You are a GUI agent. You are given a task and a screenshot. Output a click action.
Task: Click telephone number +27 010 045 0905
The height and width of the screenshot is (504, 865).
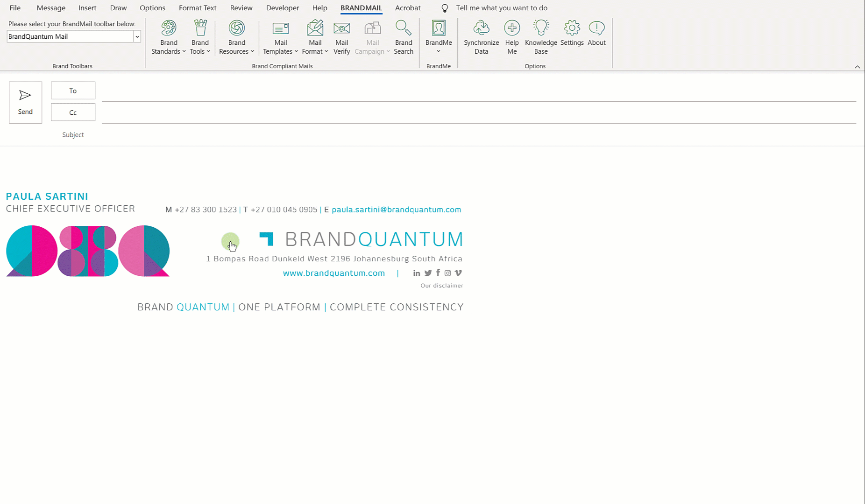284,210
